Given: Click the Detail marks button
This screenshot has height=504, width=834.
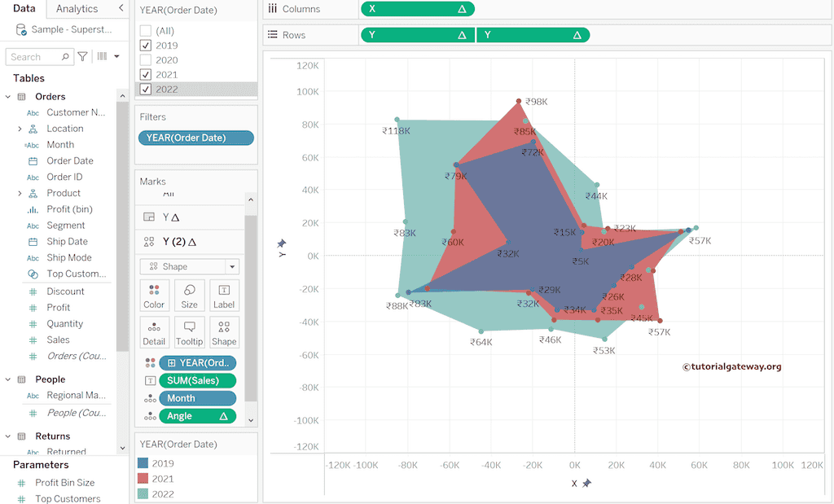Looking at the screenshot, I should coord(154,332).
